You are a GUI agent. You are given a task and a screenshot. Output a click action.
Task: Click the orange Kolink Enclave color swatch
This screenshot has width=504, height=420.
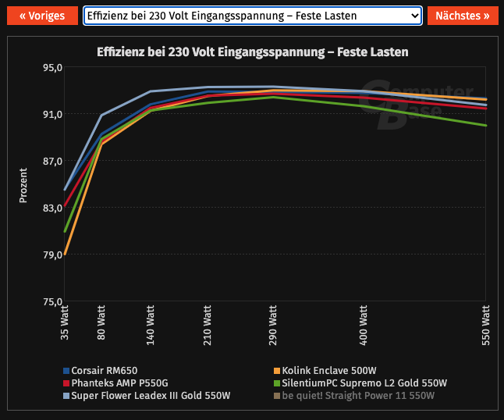tap(277, 371)
